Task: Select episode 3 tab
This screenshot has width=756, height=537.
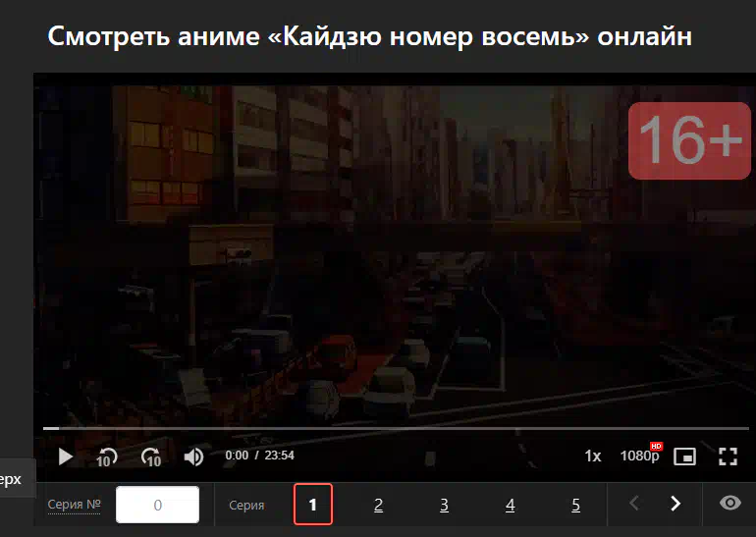Action: 445,505
